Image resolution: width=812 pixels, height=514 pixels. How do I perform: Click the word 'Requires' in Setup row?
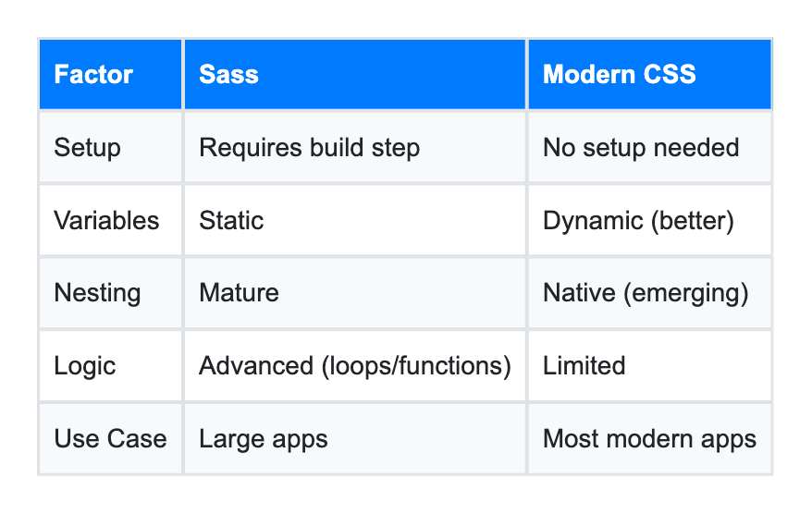(251, 148)
